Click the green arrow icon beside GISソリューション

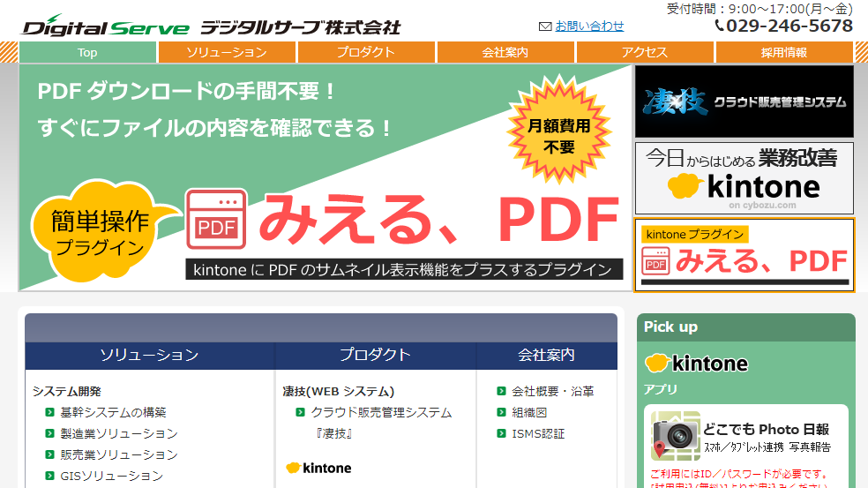coord(50,476)
